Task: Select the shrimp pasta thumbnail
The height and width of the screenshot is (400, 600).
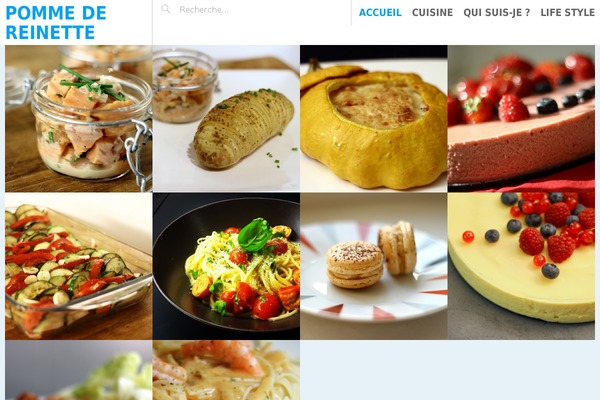Action: point(226,370)
